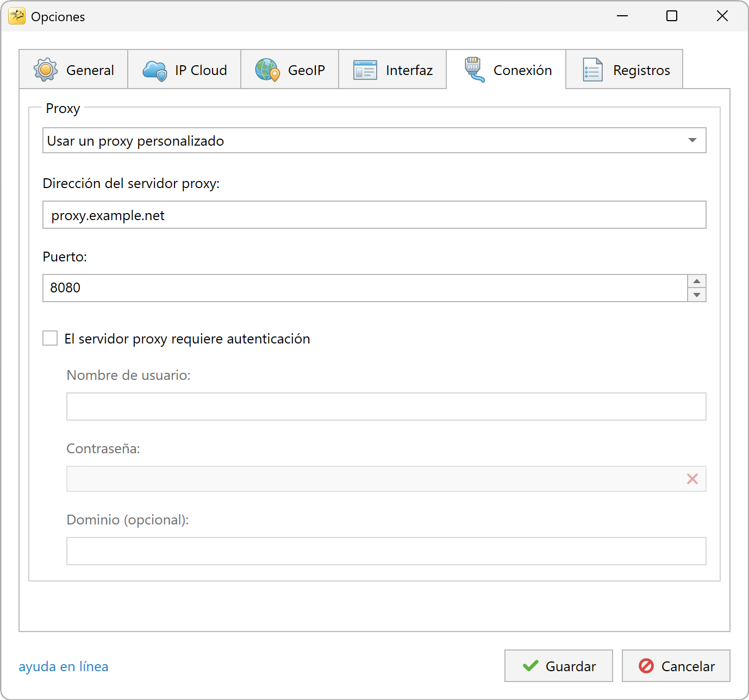
Task: Select the Conexión tab
Action: click(506, 70)
